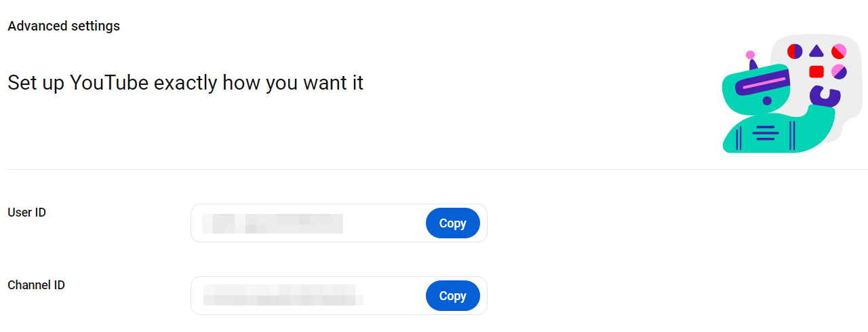This screenshot has height=332, width=868.
Task: Click the horizontal lines on robot's chest
Action: [765, 133]
